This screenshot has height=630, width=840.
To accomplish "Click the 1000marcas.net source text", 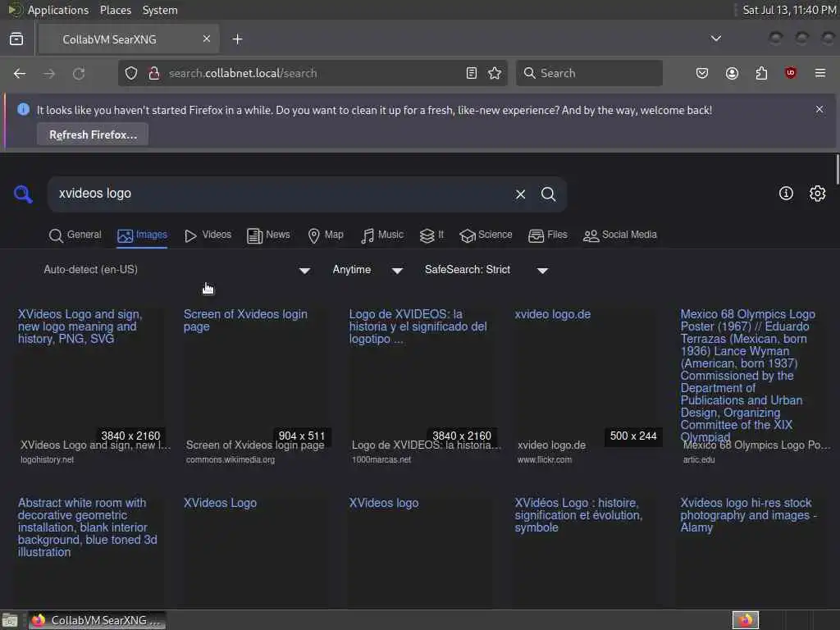I will pyautogui.click(x=381, y=459).
